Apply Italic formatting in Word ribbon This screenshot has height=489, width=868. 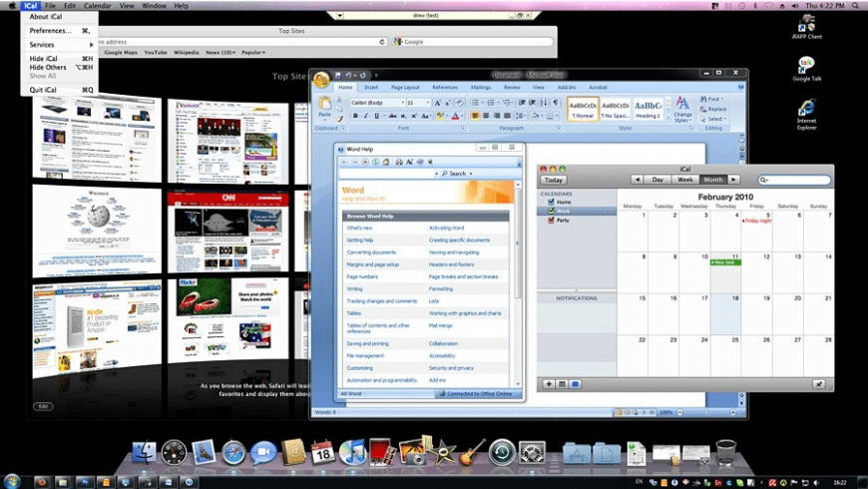365,116
